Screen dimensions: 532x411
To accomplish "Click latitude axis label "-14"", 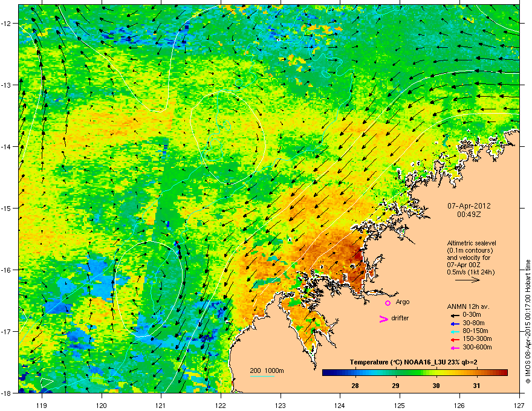I will coord(6,146).
